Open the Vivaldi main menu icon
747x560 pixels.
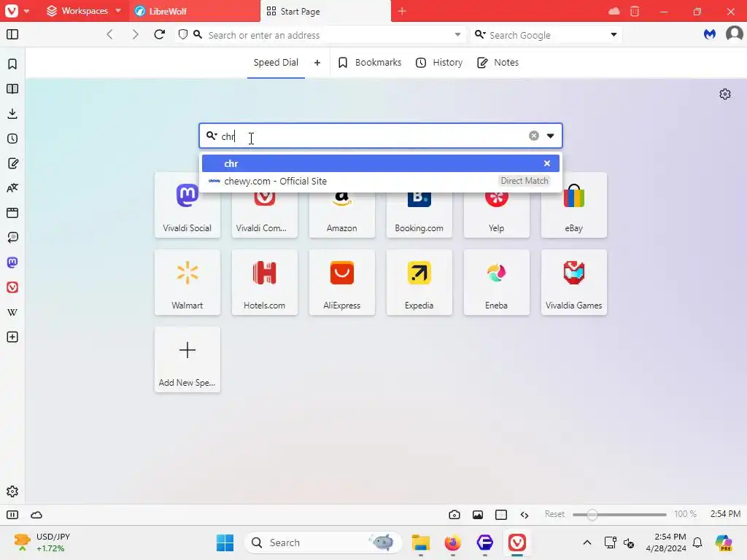(12, 10)
